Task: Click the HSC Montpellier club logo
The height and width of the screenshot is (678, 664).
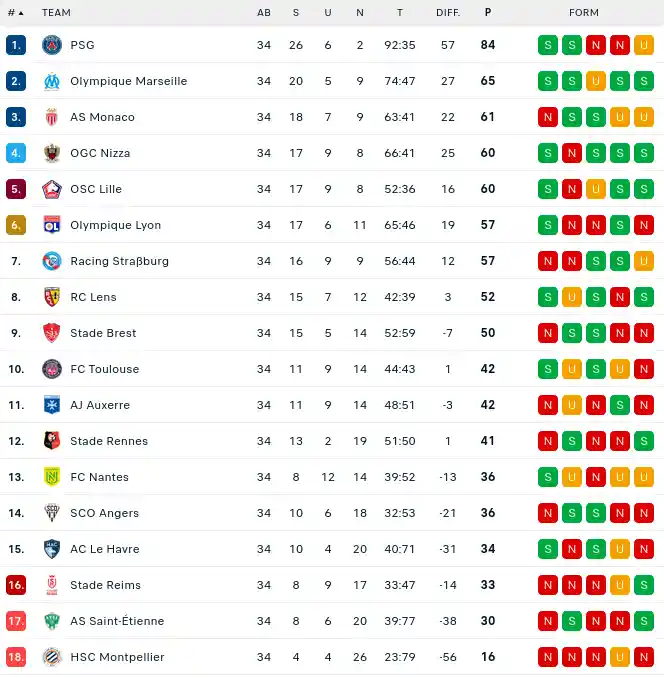Action: pyautogui.click(x=52, y=657)
